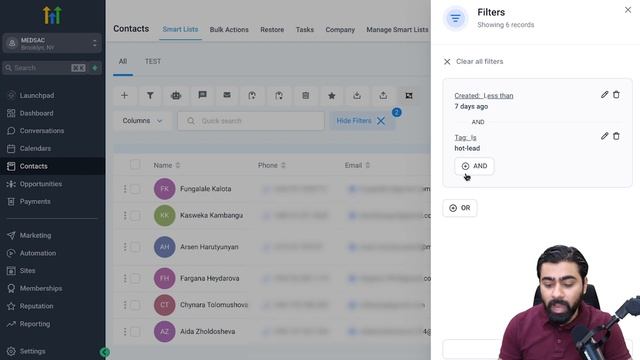Viewport: 640px width, 360px height.
Task: Click Clear all filters
Action: 473,62
